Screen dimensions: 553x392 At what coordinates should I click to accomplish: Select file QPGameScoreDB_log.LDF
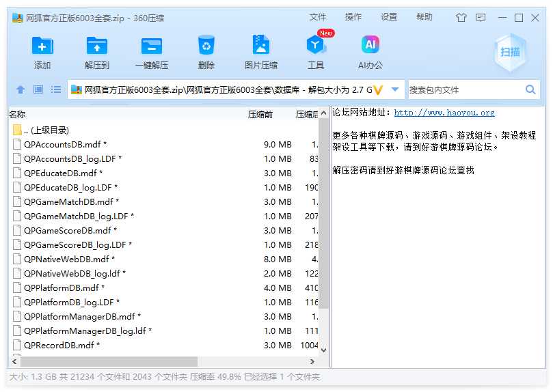[x=163, y=244]
